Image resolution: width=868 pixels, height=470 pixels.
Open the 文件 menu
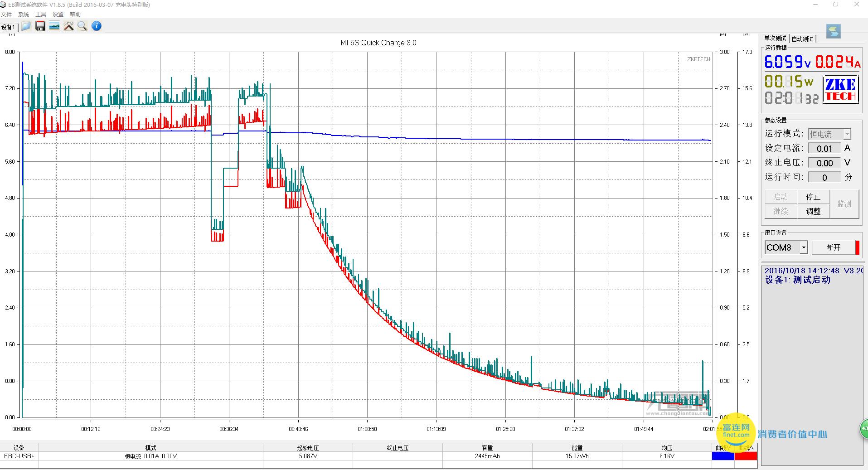coord(6,15)
